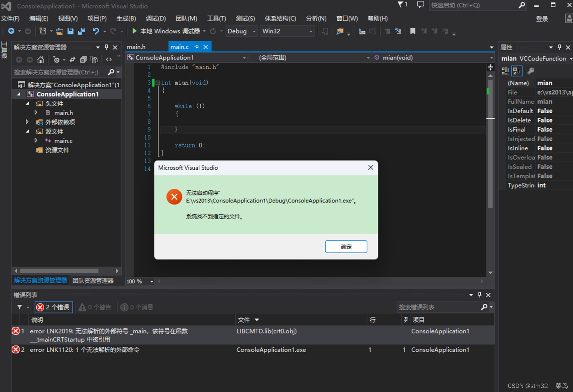Sort properties alphabetically in the Properties panel
The width and height of the screenshot is (573, 392).
pos(517,71)
